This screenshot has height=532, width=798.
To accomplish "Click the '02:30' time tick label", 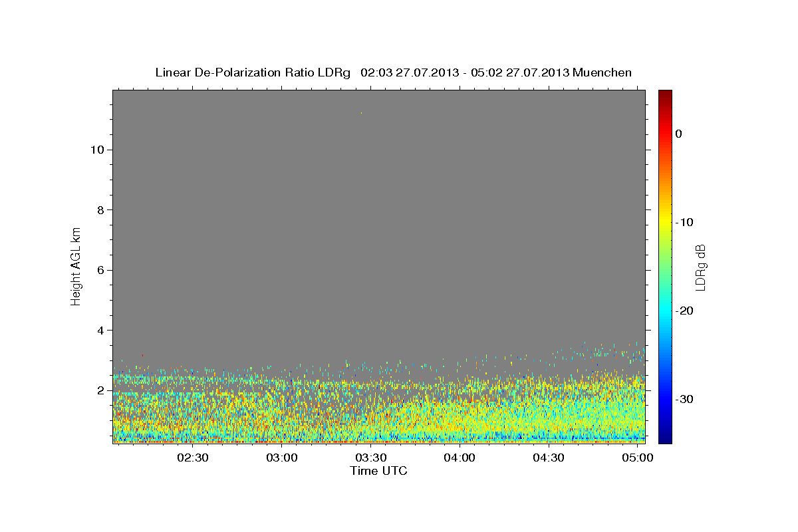I will pos(193,458).
